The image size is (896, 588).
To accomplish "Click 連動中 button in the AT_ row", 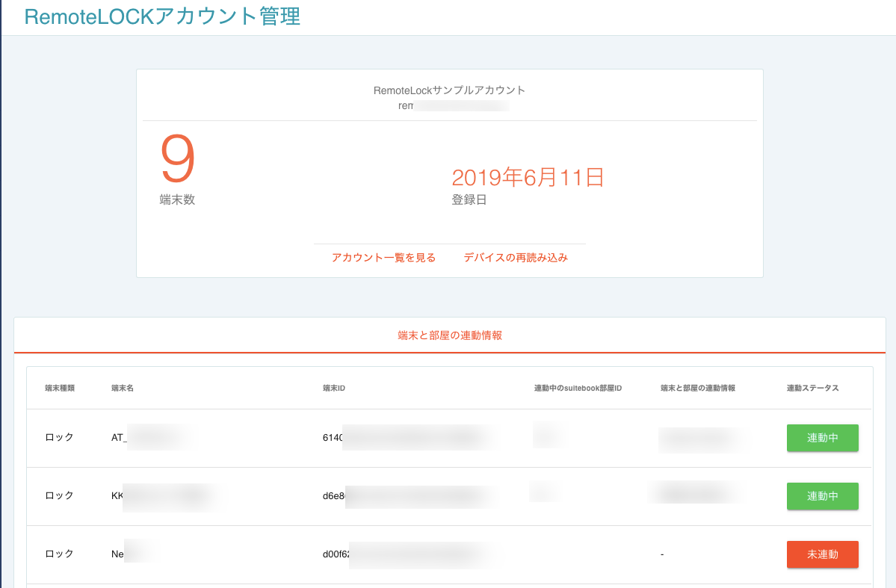I will tap(822, 438).
